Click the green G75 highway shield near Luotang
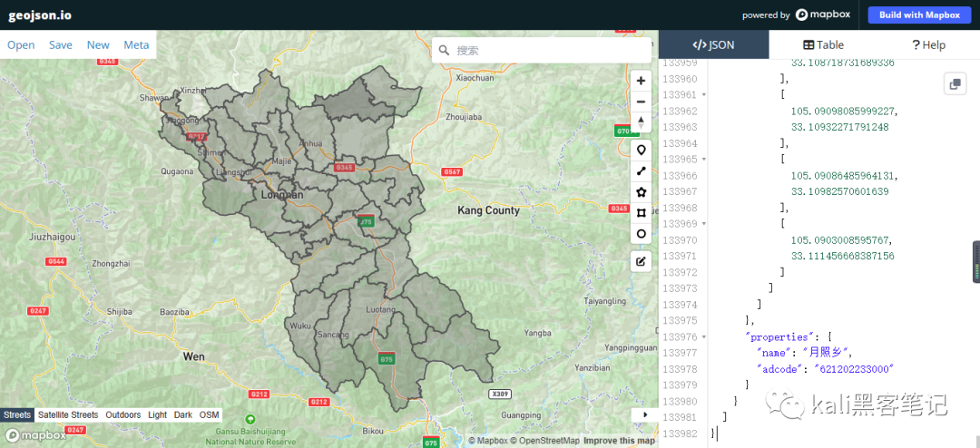 click(387, 358)
